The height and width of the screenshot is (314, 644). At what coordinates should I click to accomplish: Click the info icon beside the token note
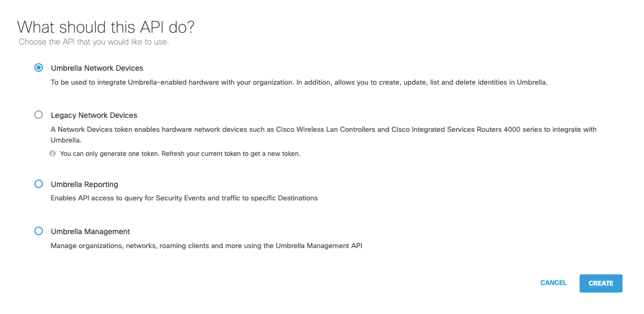pos(53,153)
